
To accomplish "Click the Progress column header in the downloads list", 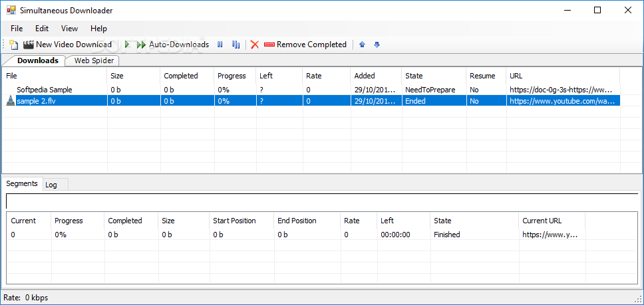I will [x=235, y=76].
